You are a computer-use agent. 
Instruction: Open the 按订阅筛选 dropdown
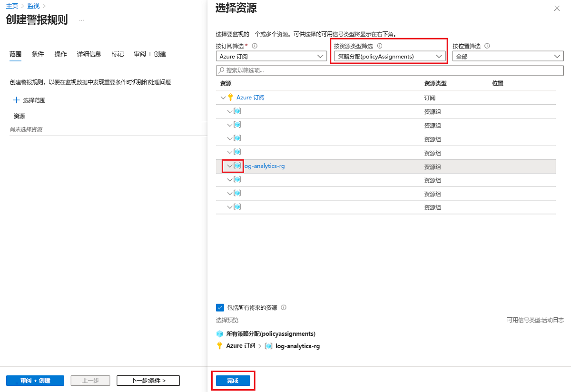[271, 57]
